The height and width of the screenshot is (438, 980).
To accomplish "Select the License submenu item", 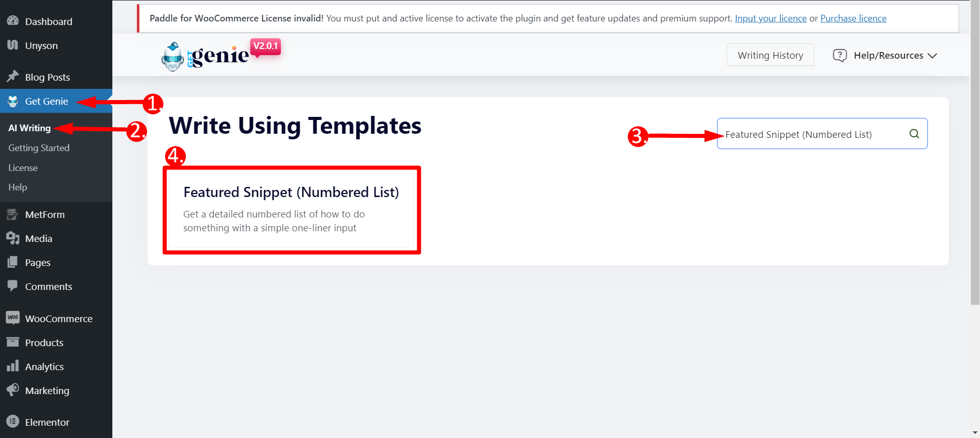I will (23, 168).
